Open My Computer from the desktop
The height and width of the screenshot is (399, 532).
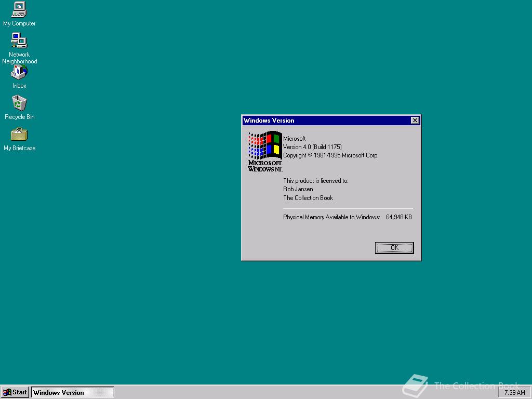[19, 10]
